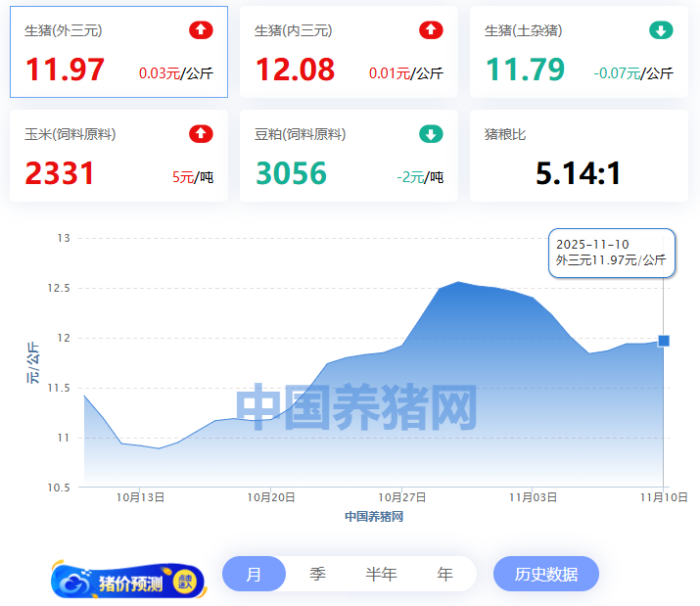The height and width of the screenshot is (606, 700).
Task: Select the 月 time range tab
Action: pos(254,575)
